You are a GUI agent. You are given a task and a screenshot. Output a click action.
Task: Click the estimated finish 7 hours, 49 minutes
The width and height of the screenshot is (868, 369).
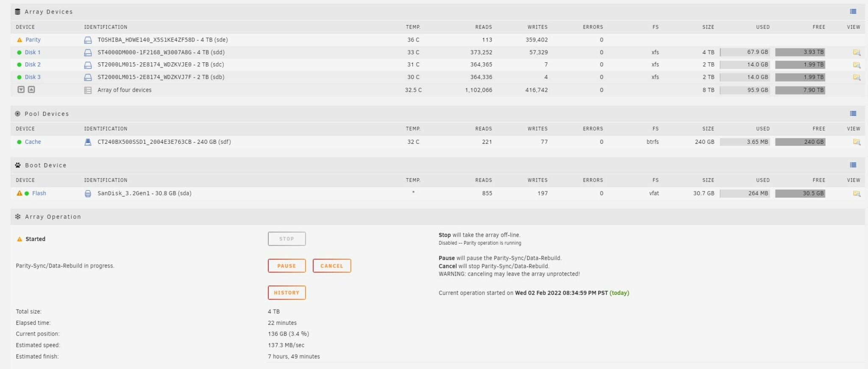point(294,357)
